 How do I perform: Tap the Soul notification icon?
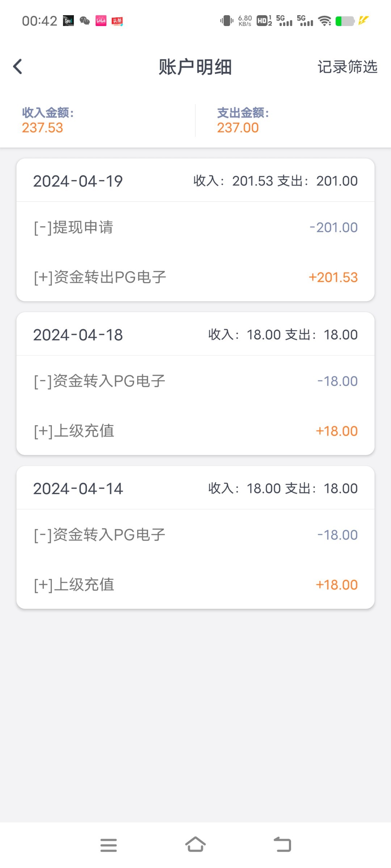(68, 21)
